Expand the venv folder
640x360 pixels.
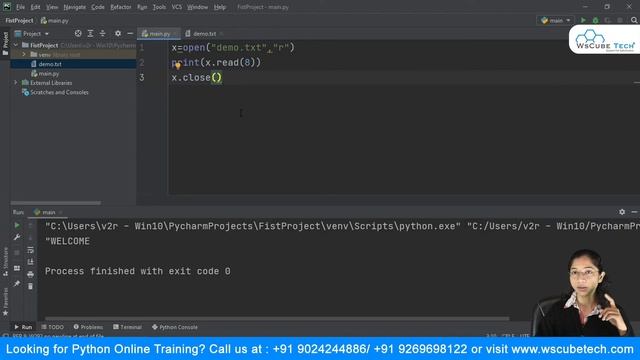pyautogui.click(x=24, y=54)
